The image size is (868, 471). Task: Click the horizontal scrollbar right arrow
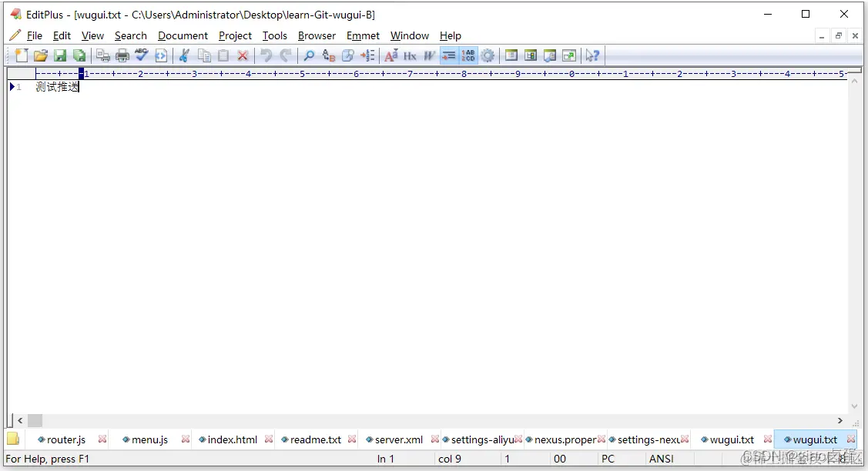coord(840,421)
